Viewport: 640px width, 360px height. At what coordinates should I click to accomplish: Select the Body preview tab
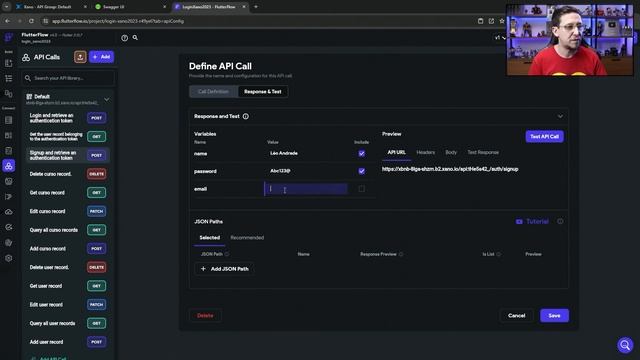point(451,152)
